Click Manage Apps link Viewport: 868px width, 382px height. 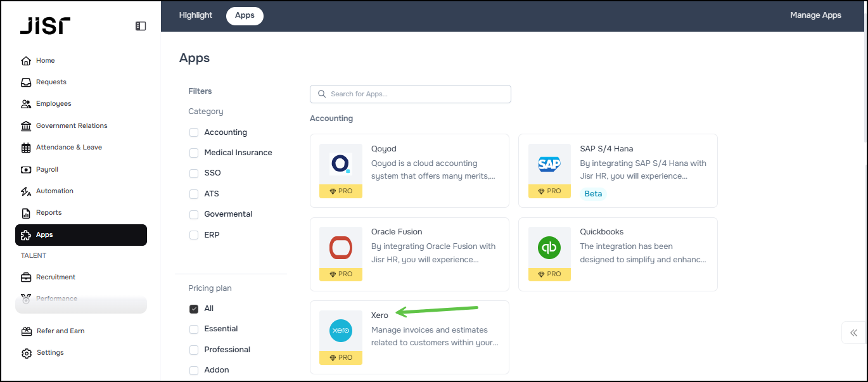[815, 15]
